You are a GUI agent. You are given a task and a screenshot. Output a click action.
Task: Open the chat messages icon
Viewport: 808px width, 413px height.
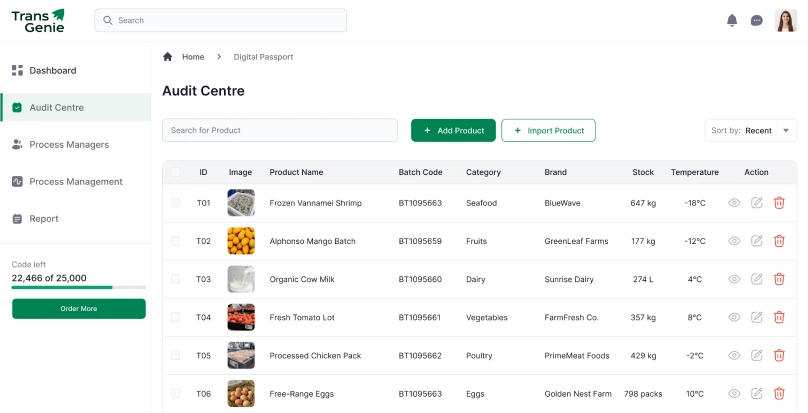[x=756, y=21]
